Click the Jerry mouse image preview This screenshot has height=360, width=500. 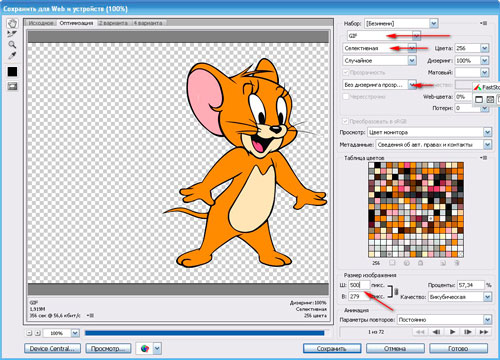(245, 163)
